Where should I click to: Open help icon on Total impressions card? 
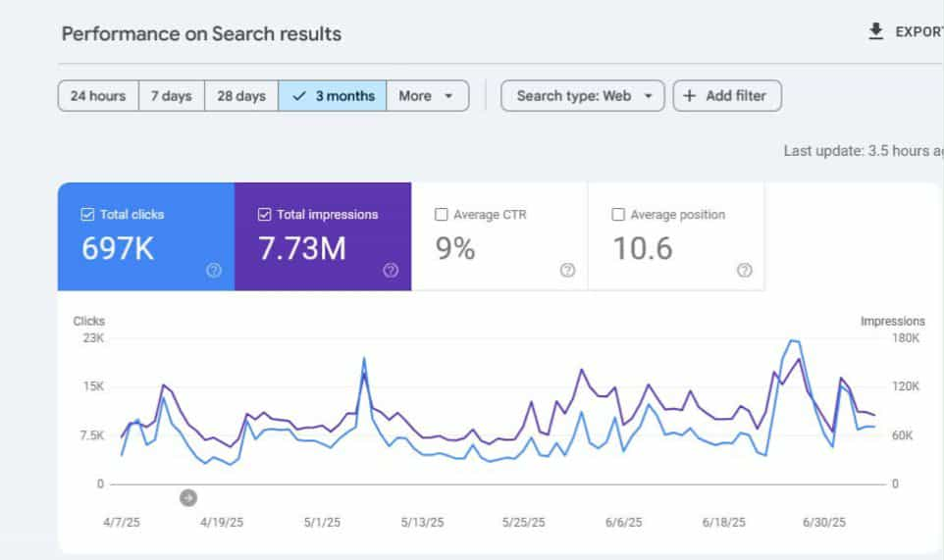click(391, 271)
